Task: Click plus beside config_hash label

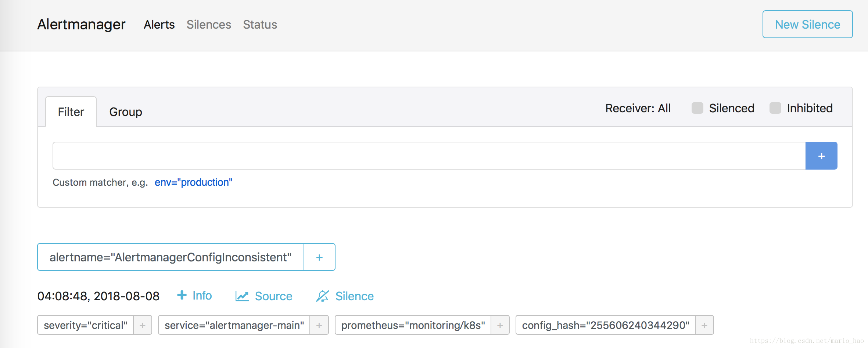Action: [704, 325]
